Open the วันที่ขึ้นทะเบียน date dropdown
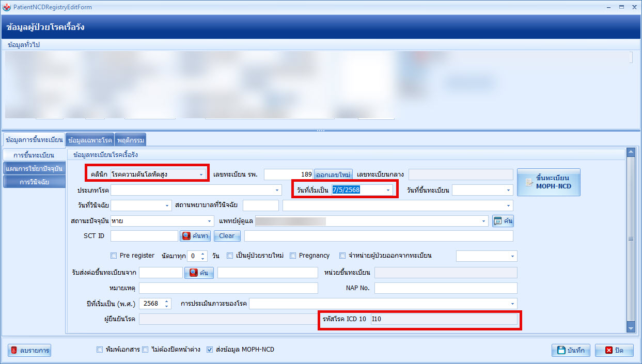This screenshot has height=364, width=642. point(509,190)
